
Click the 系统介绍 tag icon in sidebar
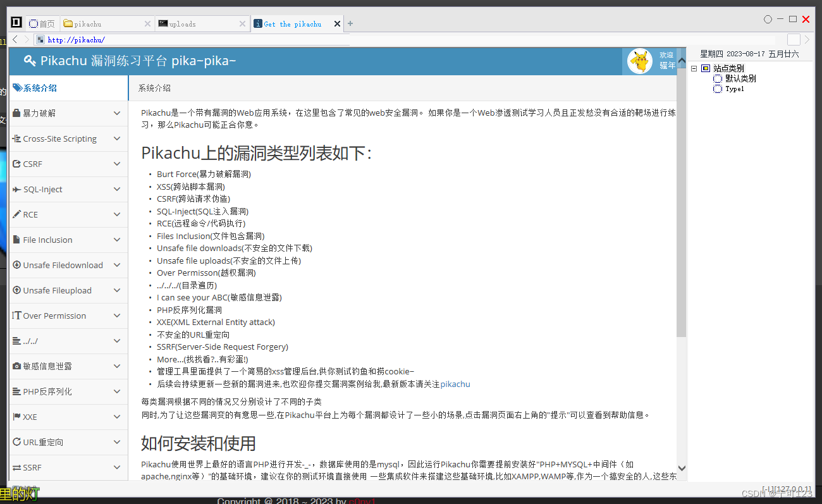[17, 88]
